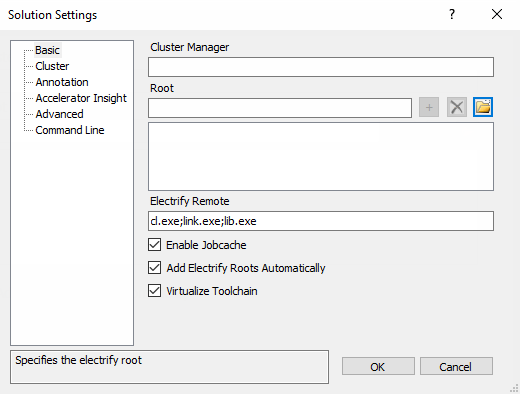
Task: Focus the Cluster Manager input field
Action: 321,67
